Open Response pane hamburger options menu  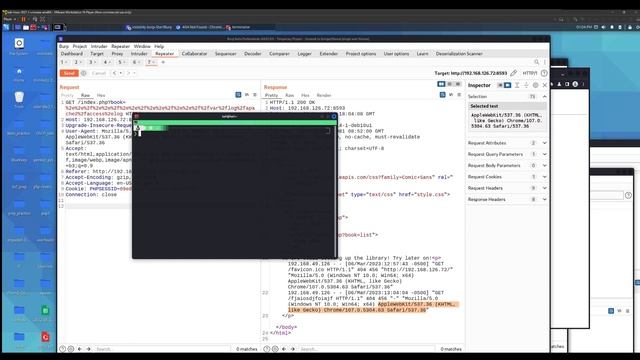tap(459, 95)
